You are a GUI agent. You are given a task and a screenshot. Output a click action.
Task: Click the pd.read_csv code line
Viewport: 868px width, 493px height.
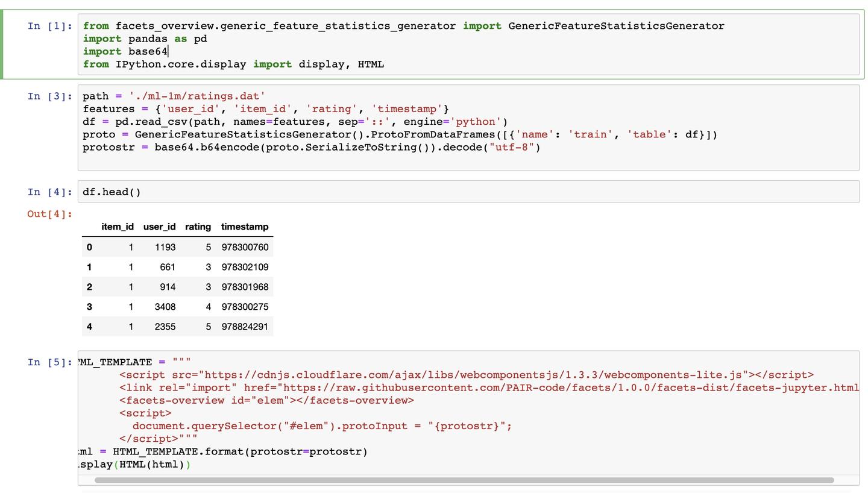tap(295, 122)
